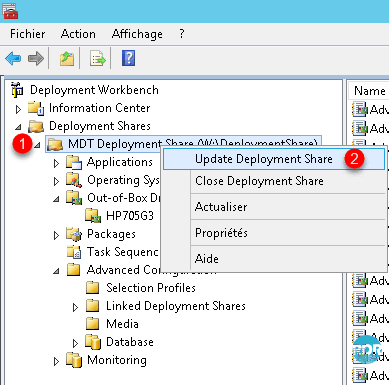Select the Information Center tree label

coord(100,108)
